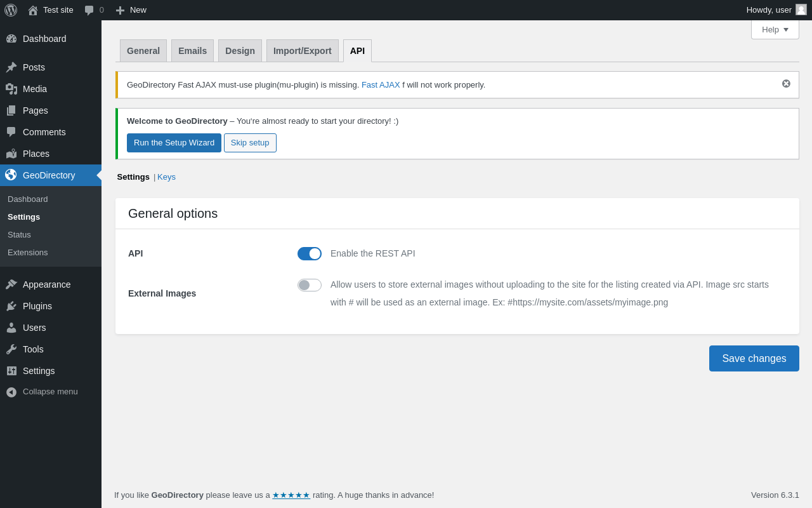Click Collapse menu text
Screen dimensions: 812x508
click(x=50, y=392)
